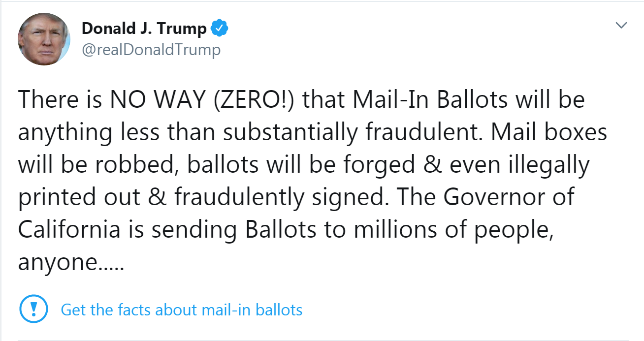644x341 pixels.
Task: Click the word "California" in the tweet
Action: [69, 230]
